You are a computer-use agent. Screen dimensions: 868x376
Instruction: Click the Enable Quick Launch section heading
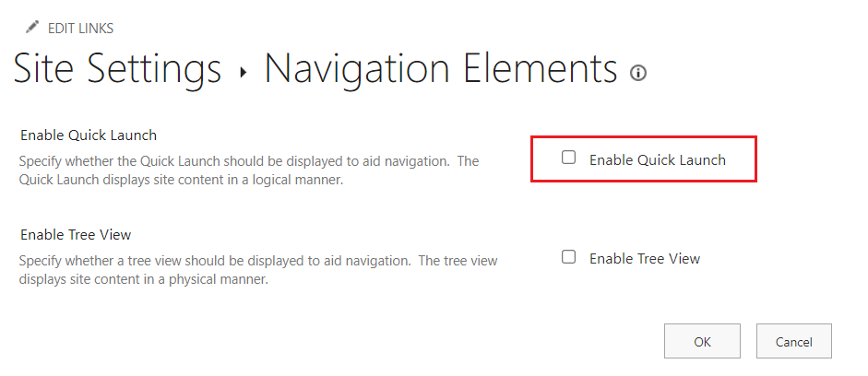pyautogui.click(x=89, y=135)
